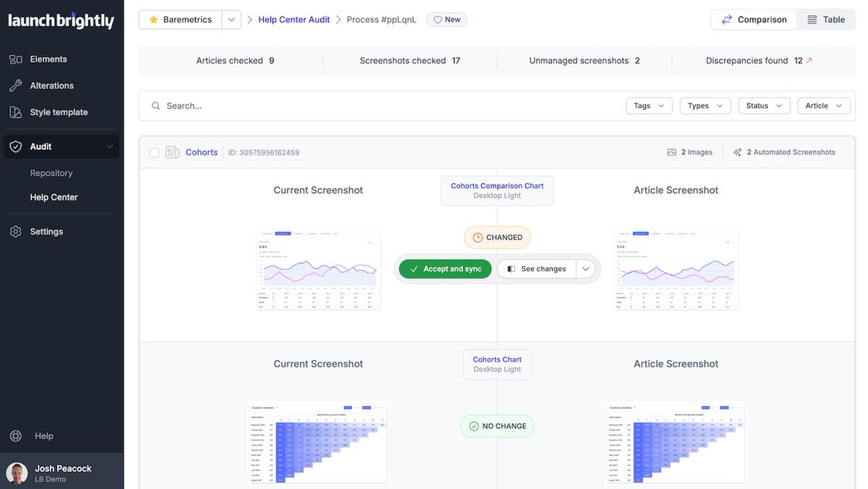
Task: Click the clock icon in CHANGED badge
Action: [x=477, y=237]
